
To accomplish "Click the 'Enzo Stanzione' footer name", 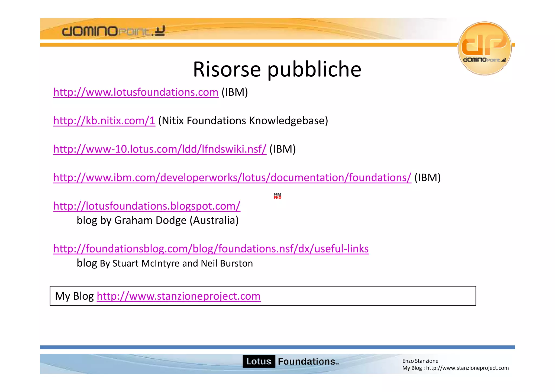I will coord(420,361).
